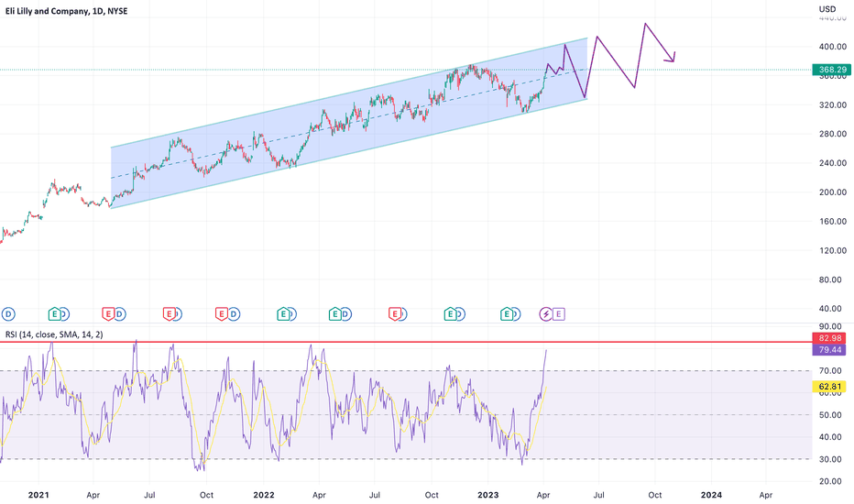Viewport: 854px width, 504px height.
Task: Select the RSI (14, close, SMA, 14, 2) indicator label
Action: pyautogui.click(x=54, y=334)
